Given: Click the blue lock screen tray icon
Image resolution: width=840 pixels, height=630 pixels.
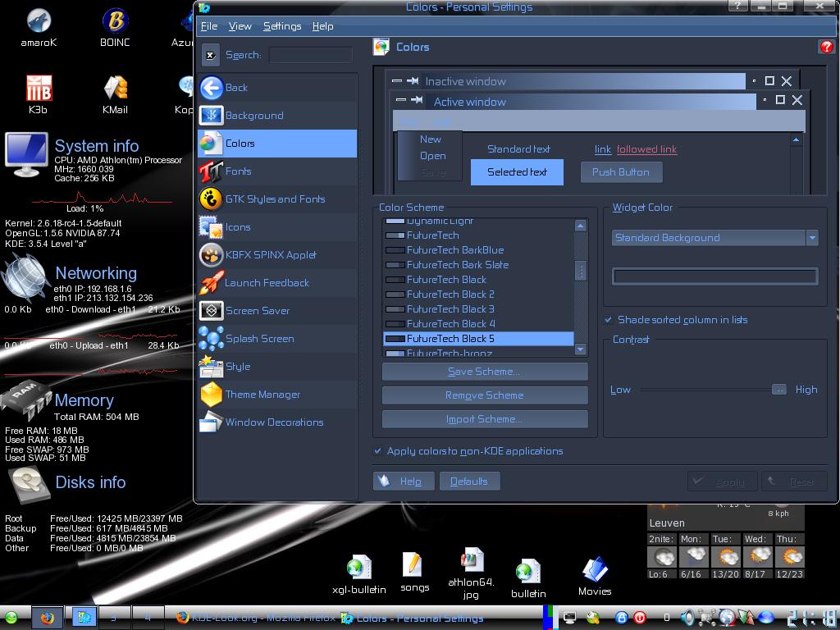Looking at the screenshot, I should 622,618.
